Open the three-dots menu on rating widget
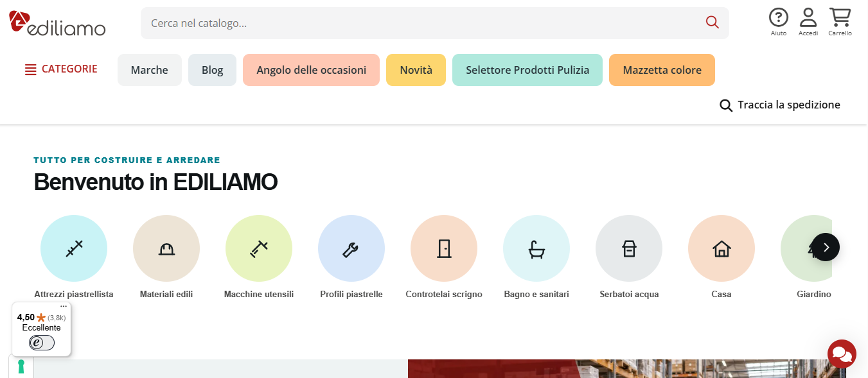The height and width of the screenshot is (378, 868). coord(64,307)
